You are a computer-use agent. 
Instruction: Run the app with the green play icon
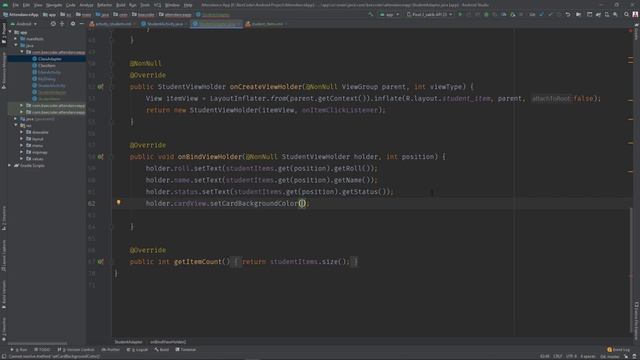pyautogui.click(x=460, y=14)
